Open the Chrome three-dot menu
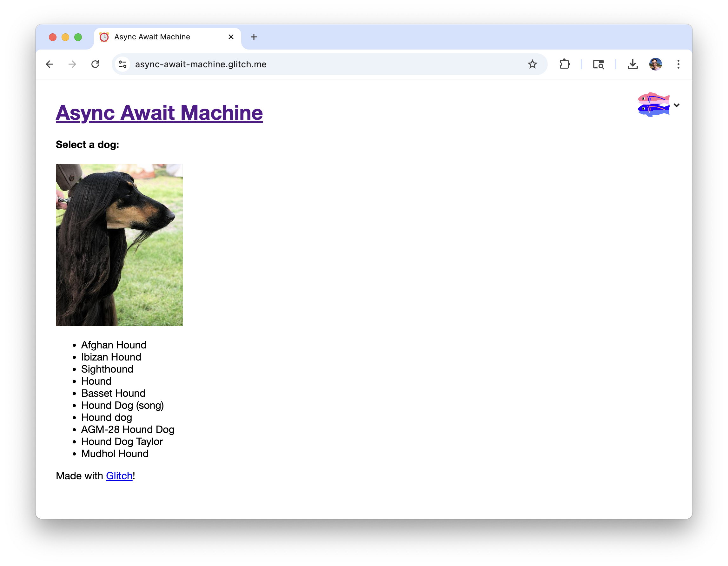The width and height of the screenshot is (728, 566). pyautogui.click(x=678, y=64)
